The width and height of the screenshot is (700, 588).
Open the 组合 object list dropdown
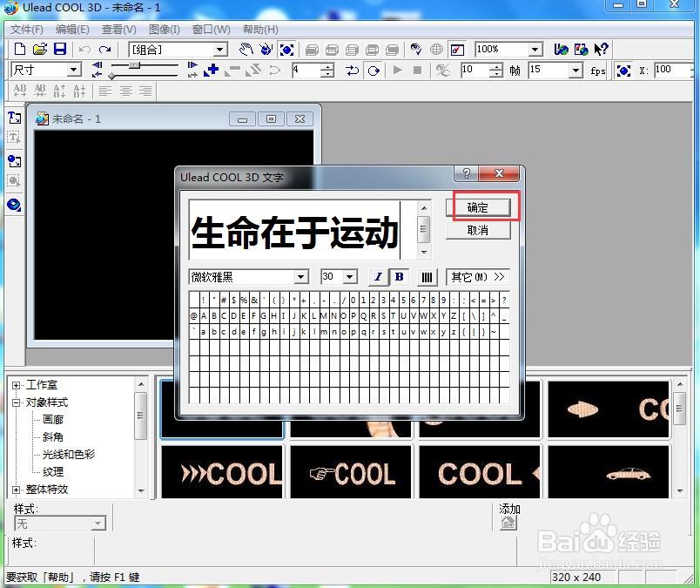220,50
